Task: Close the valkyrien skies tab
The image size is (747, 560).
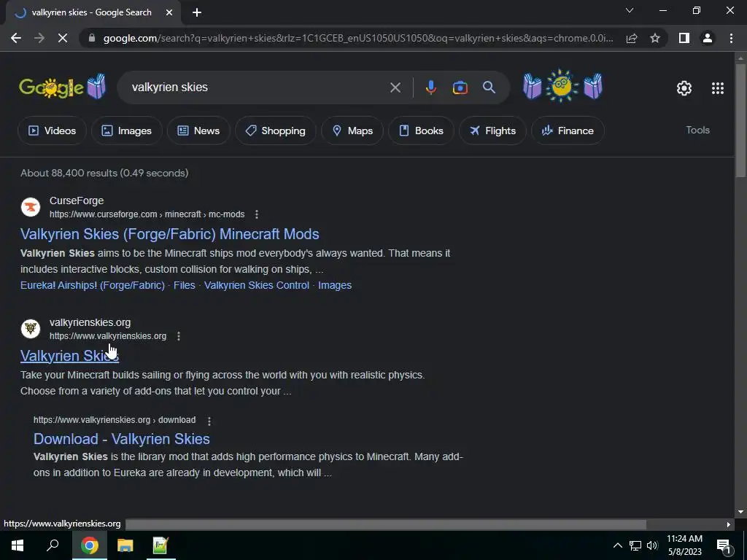Action: 169,12
